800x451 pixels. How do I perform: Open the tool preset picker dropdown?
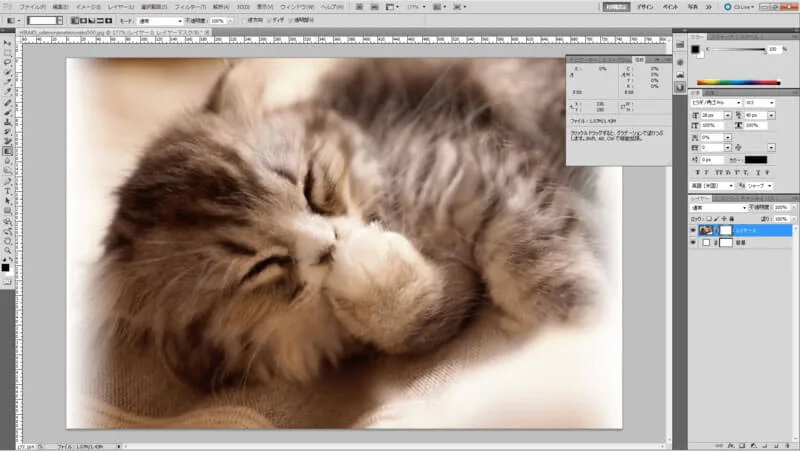click(x=18, y=20)
